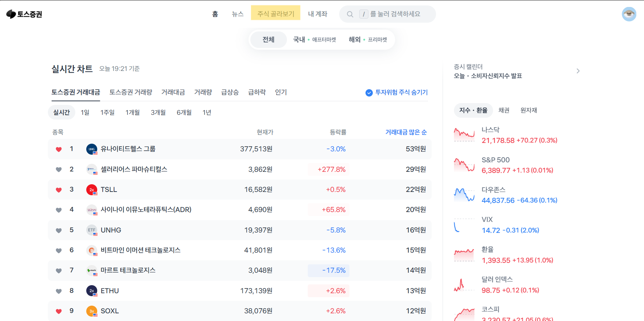Viewport: 644px width, 321px height.
Task: Switch to 거래량 tab
Action: 203,92
